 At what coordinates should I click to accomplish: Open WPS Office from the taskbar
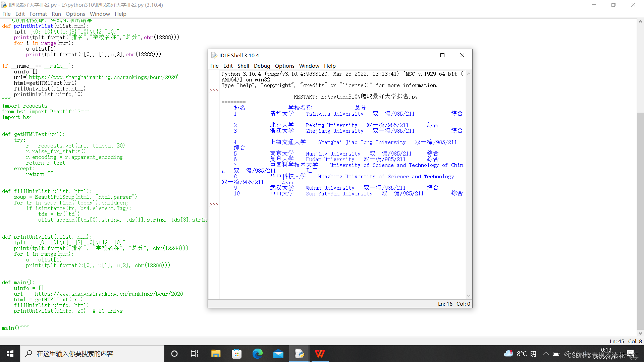[x=320, y=354]
